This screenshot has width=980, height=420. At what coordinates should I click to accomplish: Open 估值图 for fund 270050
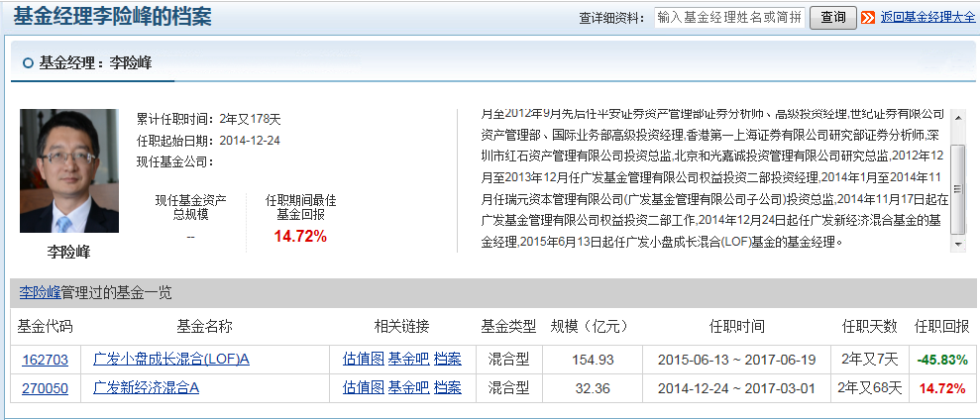coord(363,388)
